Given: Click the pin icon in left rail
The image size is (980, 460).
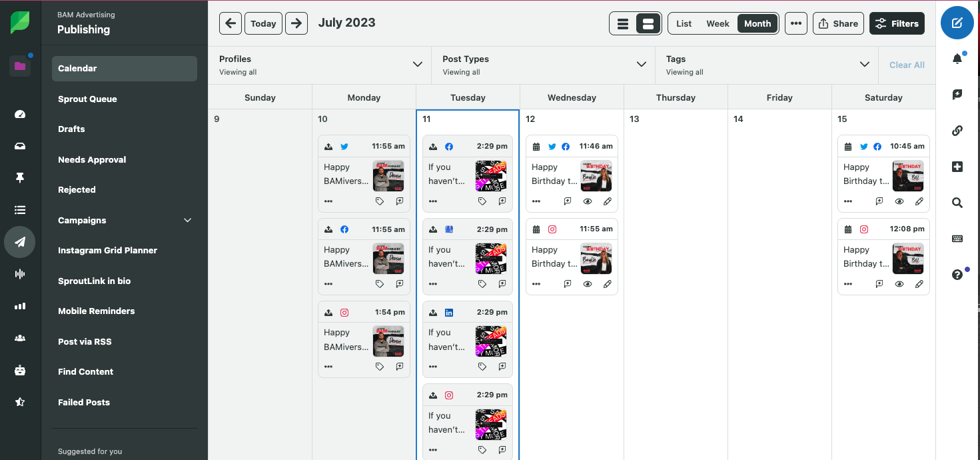Looking at the screenshot, I should [20, 178].
